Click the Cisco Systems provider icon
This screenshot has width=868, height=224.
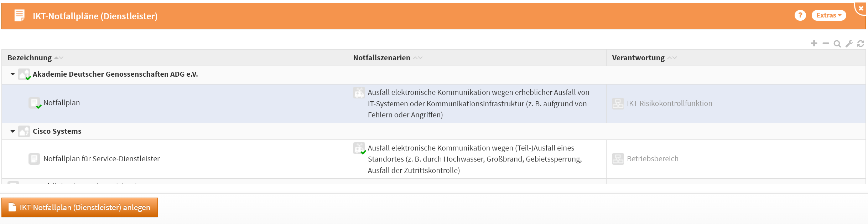24,131
